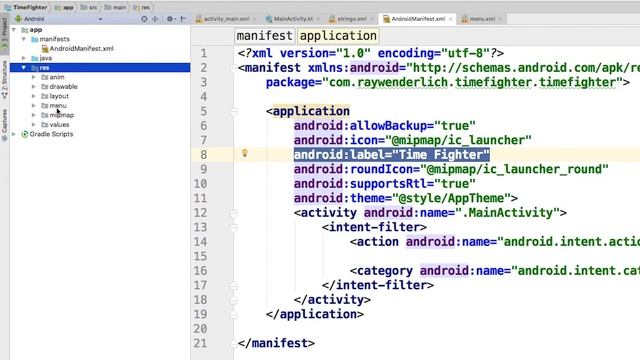Select the menu folder in tree
Screen dimensions: 640x360
58,106
